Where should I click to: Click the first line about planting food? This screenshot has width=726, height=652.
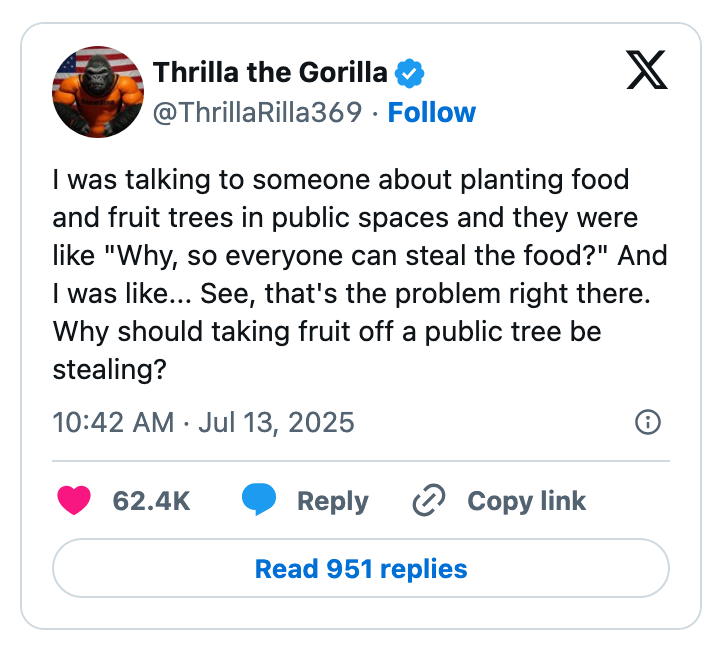point(340,180)
